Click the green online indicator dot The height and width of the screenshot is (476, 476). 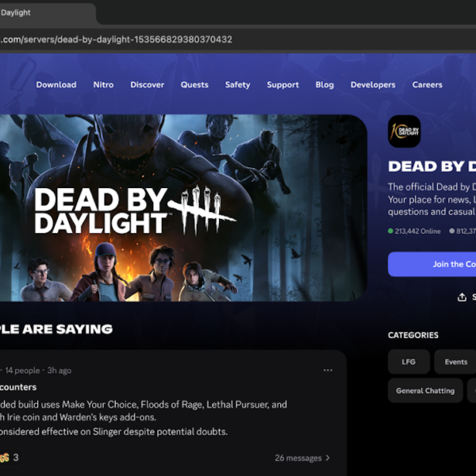tap(390, 231)
